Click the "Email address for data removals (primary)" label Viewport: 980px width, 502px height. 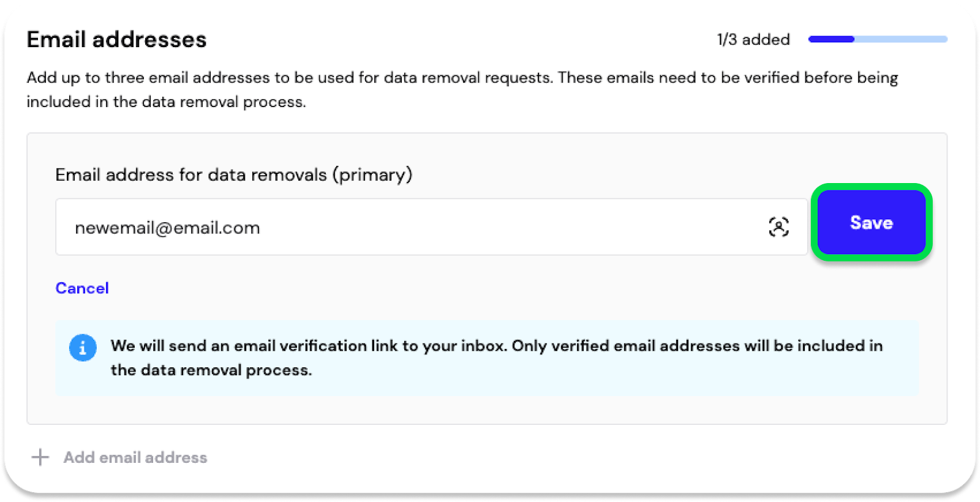coord(233,175)
